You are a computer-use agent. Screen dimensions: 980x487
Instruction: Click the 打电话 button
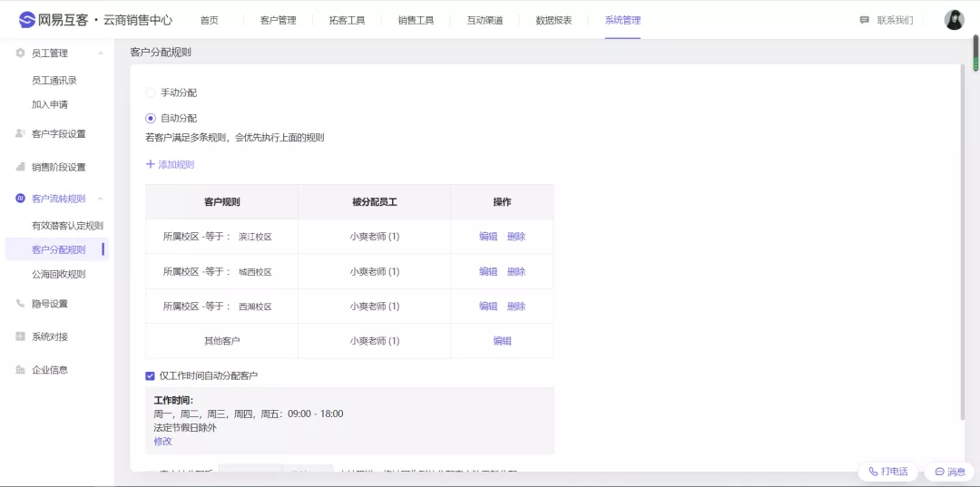coord(887,472)
